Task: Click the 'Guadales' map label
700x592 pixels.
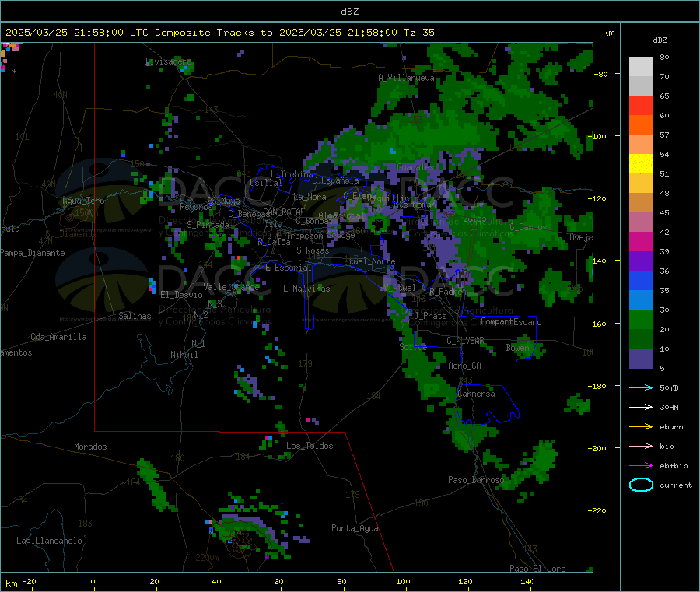Action: click(415, 167)
